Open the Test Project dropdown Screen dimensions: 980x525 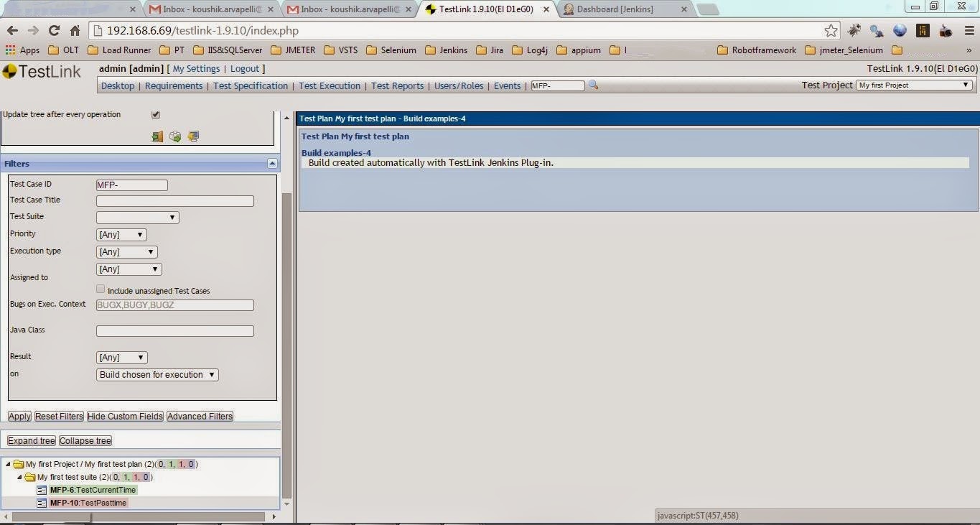click(x=915, y=85)
